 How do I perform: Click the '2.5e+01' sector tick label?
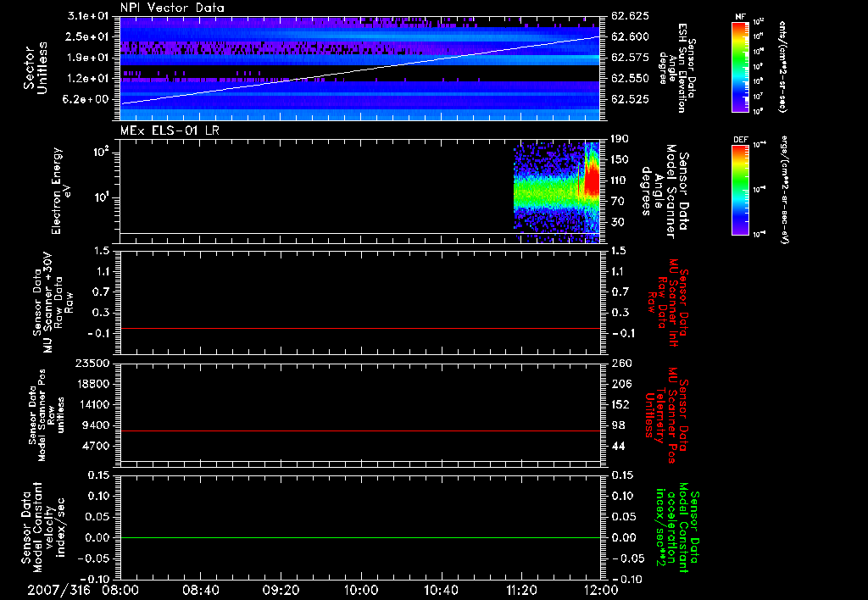pyautogui.click(x=88, y=36)
